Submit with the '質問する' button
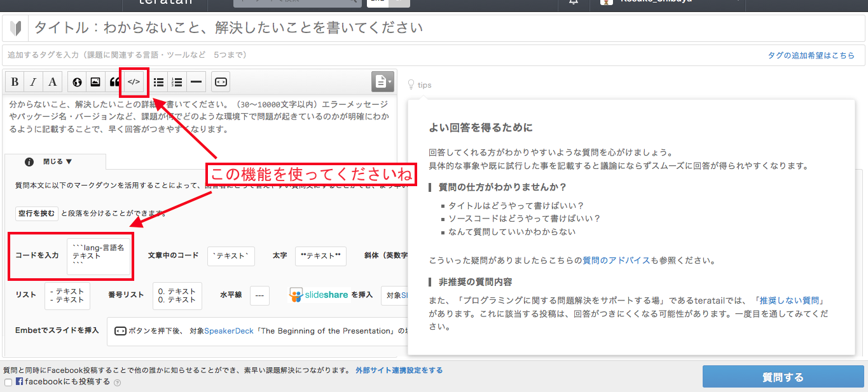The height and width of the screenshot is (392, 868). pos(783,377)
